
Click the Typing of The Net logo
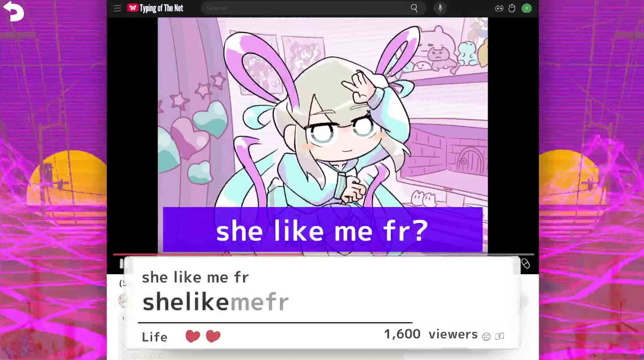click(x=155, y=8)
